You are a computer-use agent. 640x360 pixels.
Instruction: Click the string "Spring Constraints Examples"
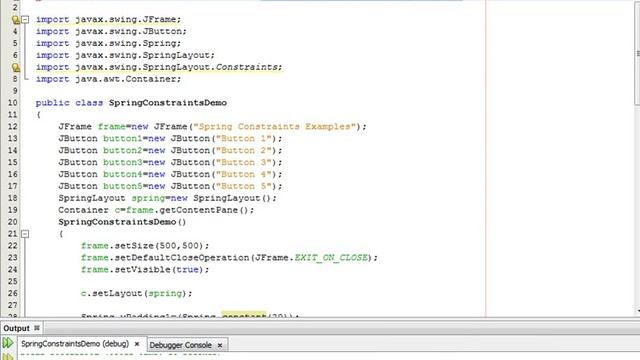pyautogui.click(x=274, y=127)
